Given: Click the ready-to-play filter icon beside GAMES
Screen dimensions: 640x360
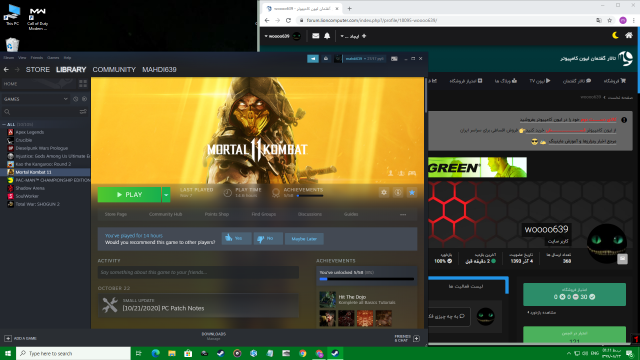Looking at the screenshot, I should (84, 99).
